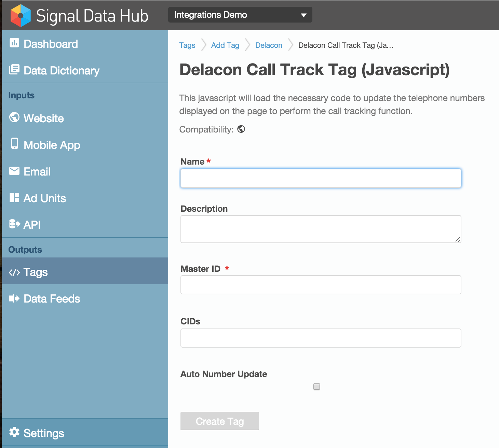Click the 'Inputs' section header
The width and height of the screenshot is (499, 448).
coord(22,95)
